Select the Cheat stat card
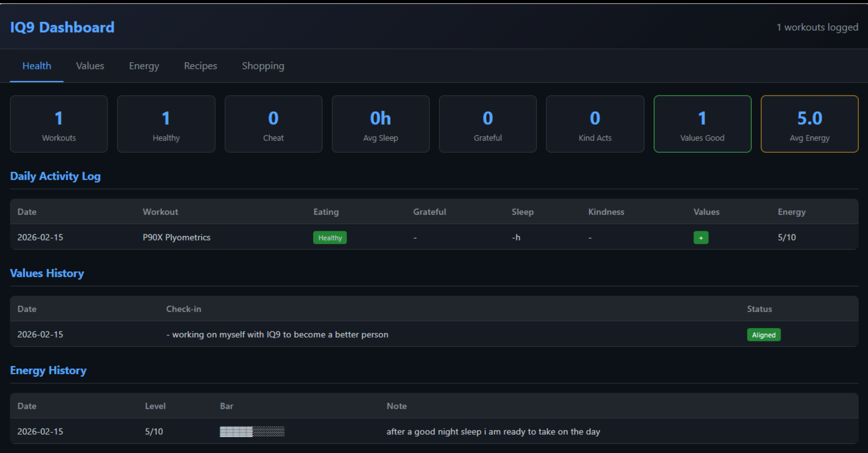The width and height of the screenshot is (868, 453). pyautogui.click(x=273, y=124)
